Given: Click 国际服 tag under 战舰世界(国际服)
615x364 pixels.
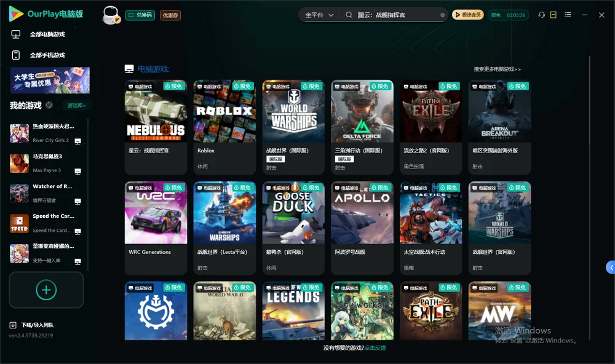Looking at the screenshot, I should click(276, 159).
